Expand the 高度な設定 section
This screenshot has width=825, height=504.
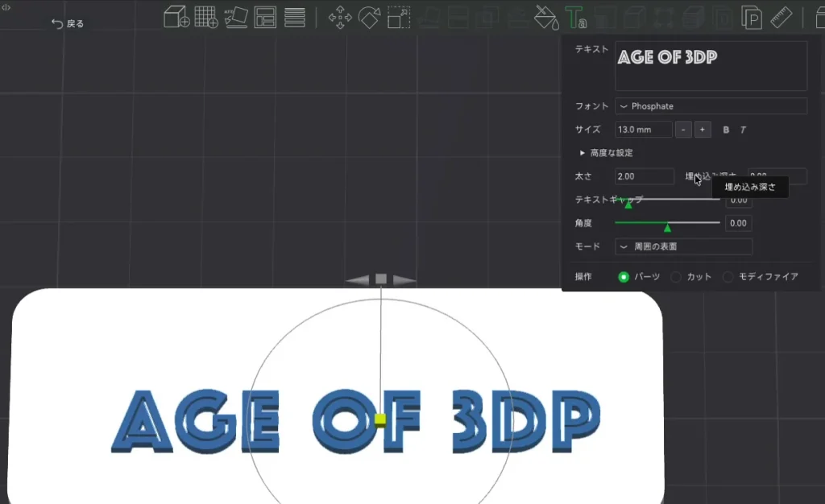(x=606, y=153)
